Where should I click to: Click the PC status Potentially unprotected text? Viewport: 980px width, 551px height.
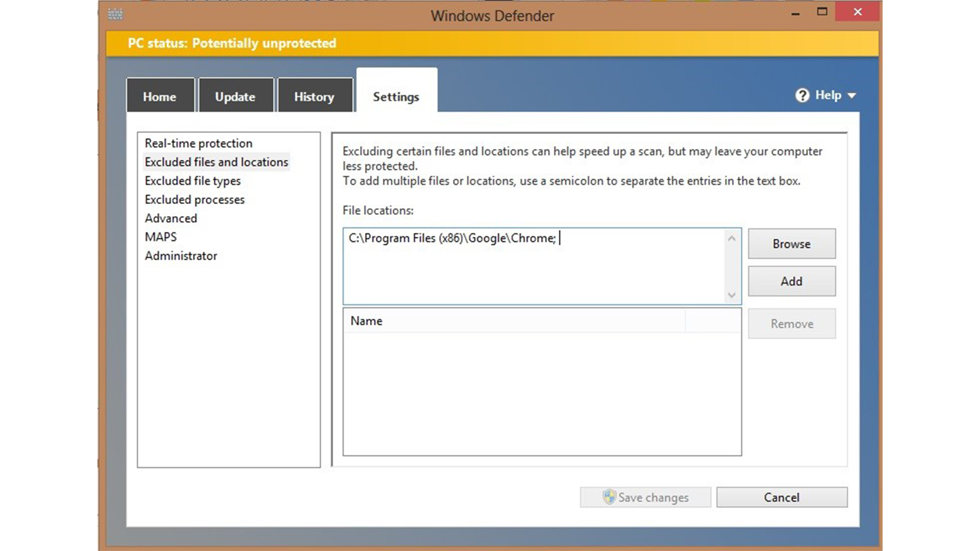(232, 43)
